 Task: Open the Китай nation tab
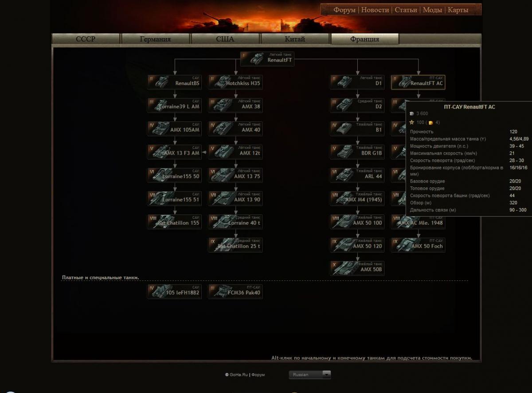[295, 39]
